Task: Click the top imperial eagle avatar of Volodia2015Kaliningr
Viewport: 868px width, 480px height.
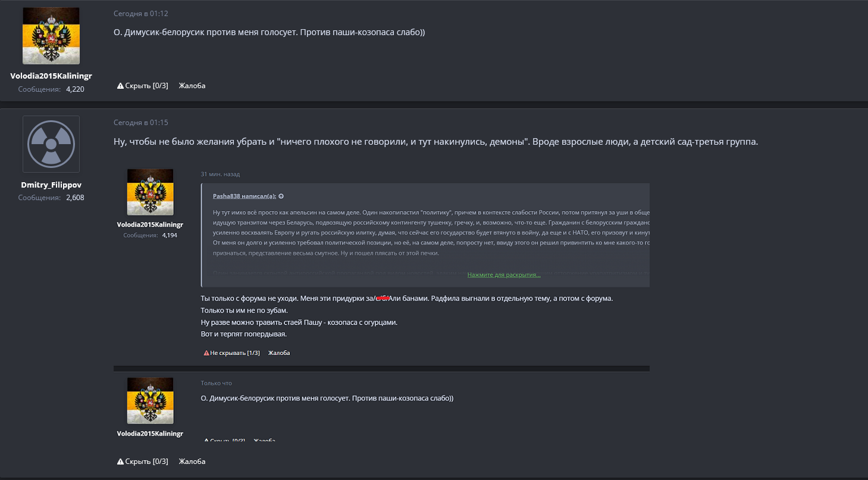Action: pos(51,35)
